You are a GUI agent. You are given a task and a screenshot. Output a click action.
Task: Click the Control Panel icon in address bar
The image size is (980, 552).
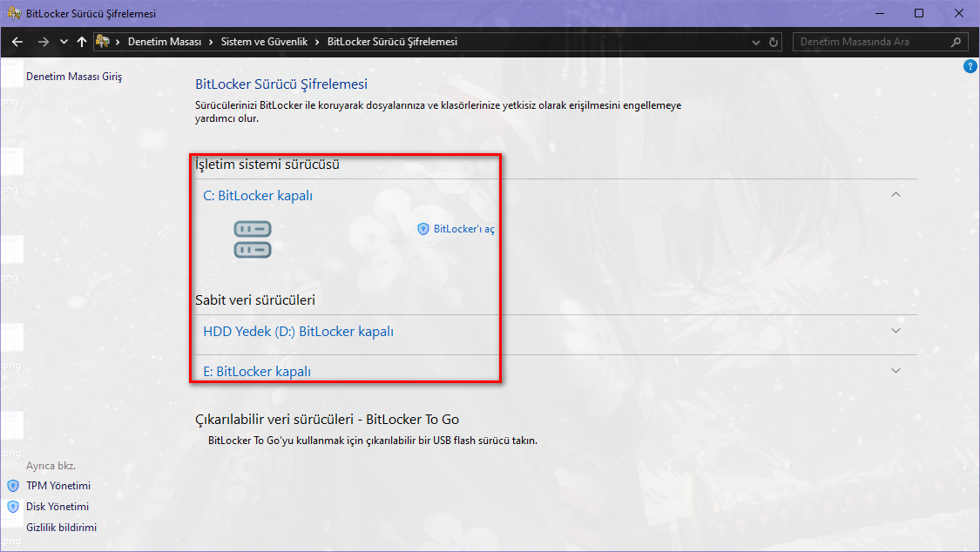tap(103, 42)
